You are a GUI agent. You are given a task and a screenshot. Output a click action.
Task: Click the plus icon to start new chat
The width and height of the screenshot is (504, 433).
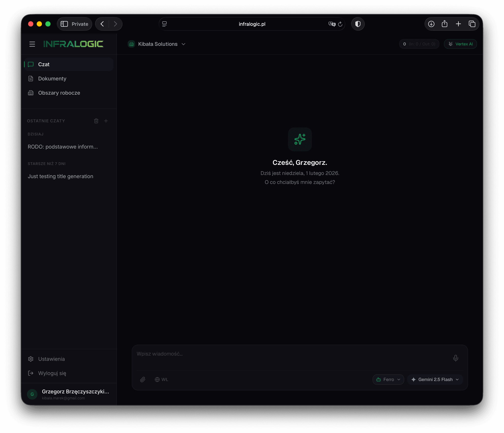[x=106, y=121]
